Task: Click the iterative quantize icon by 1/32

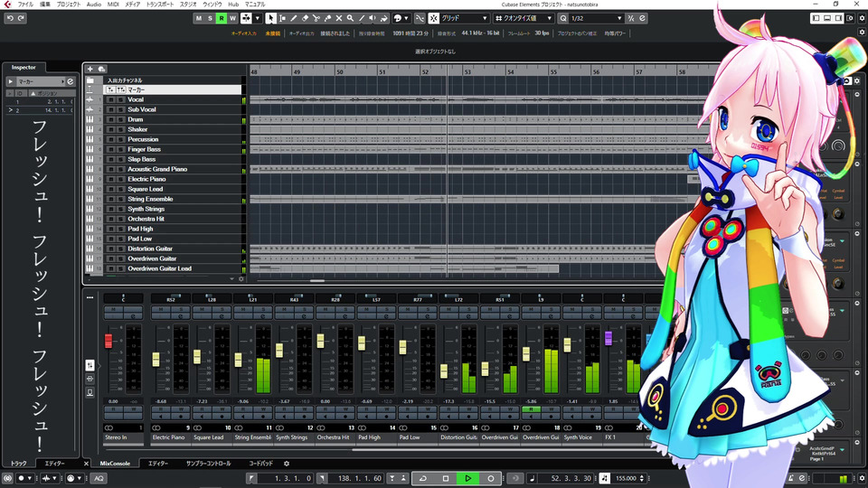Action: [630, 18]
